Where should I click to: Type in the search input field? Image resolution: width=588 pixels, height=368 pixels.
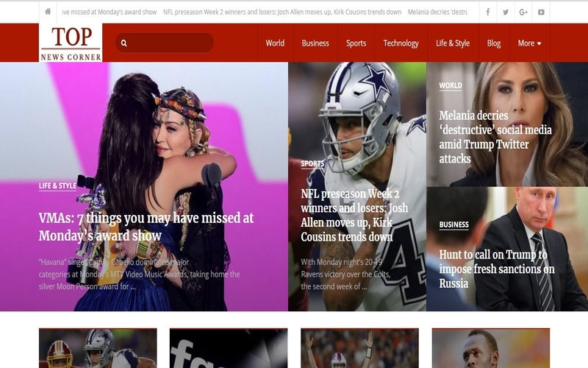(171, 43)
